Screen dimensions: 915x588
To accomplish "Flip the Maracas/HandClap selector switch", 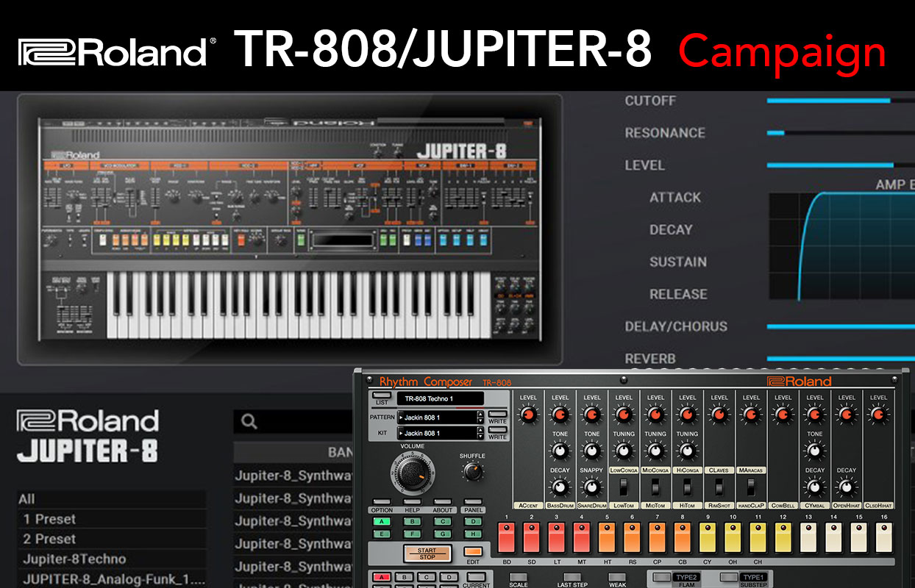I will point(750,487).
